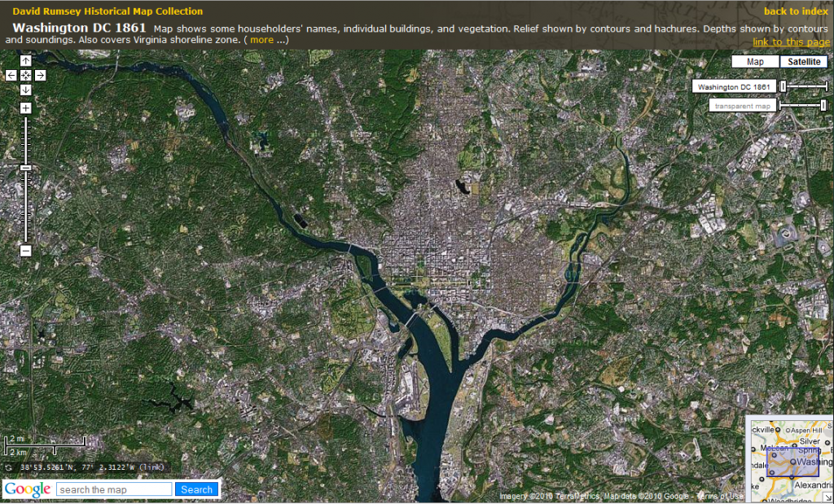Viewport: 834px width, 504px height.
Task: Click the refresh icon beside the coordinates
Action: pos(8,468)
